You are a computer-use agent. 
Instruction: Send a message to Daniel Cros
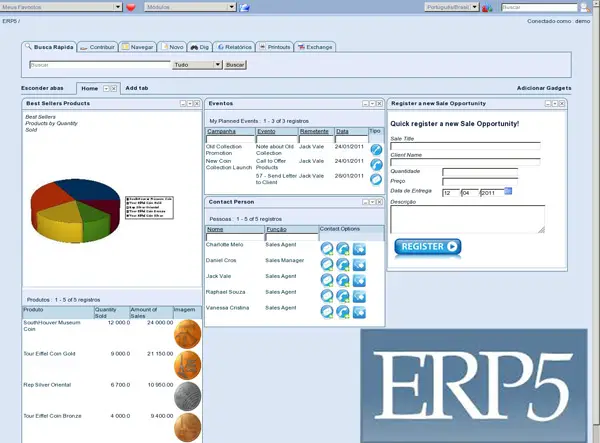coord(327,264)
